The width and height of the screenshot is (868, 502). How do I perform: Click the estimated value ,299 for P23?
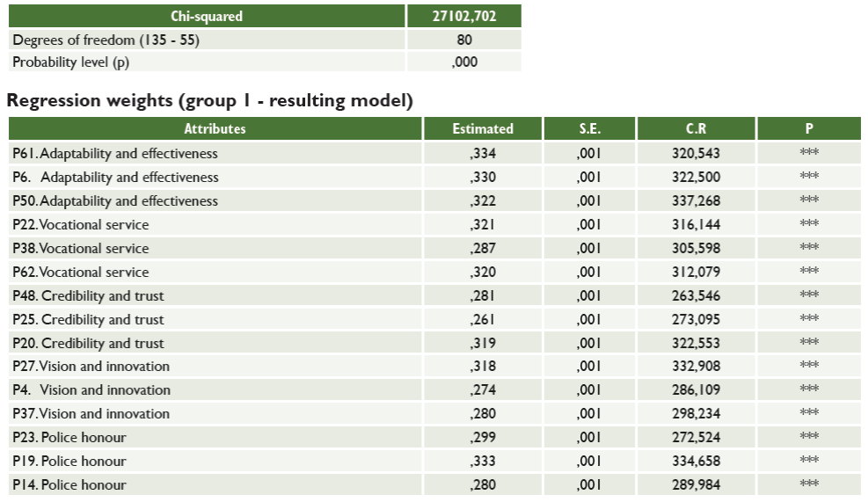coord(483,437)
